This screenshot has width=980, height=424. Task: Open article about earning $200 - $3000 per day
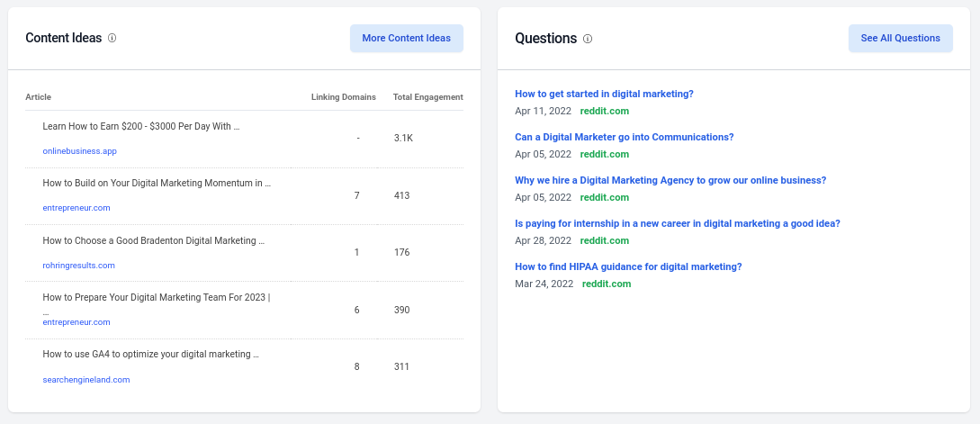(x=140, y=127)
